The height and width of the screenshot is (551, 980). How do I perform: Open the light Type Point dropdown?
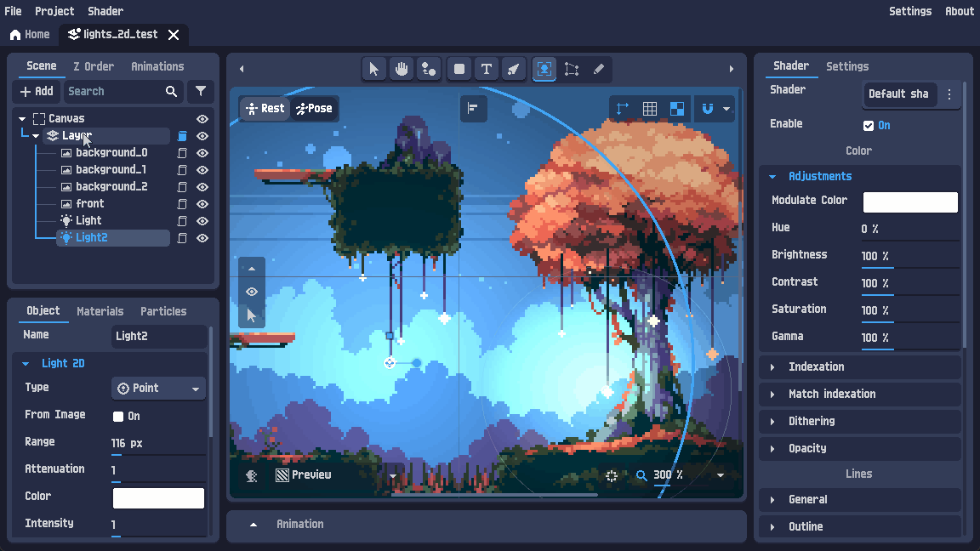click(159, 388)
